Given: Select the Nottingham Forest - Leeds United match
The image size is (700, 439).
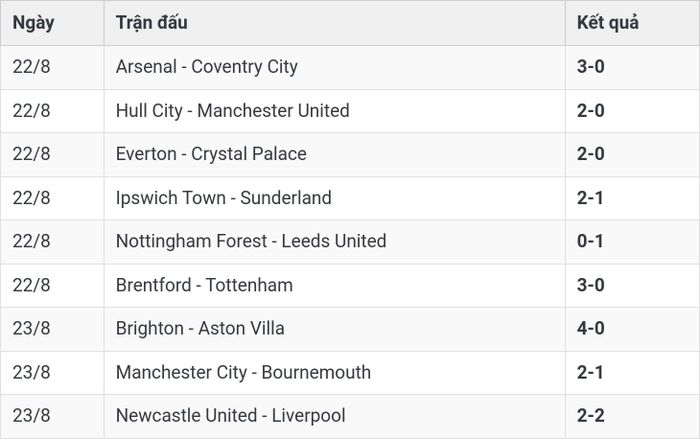Looking at the screenshot, I should coord(251,241).
